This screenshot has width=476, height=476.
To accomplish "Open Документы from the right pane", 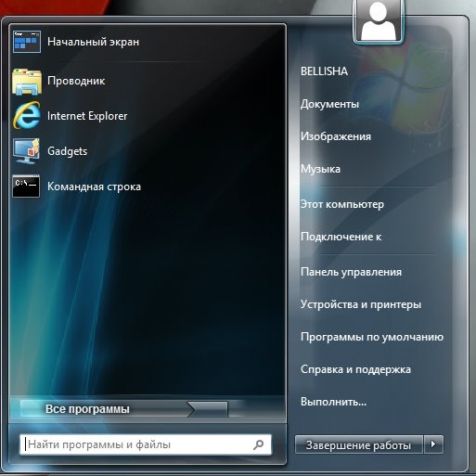I will pos(329,104).
